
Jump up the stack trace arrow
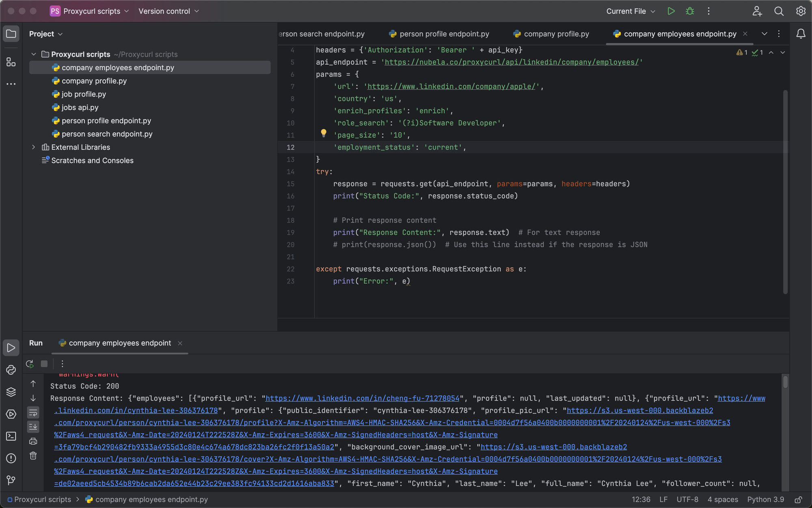coord(33,384)
